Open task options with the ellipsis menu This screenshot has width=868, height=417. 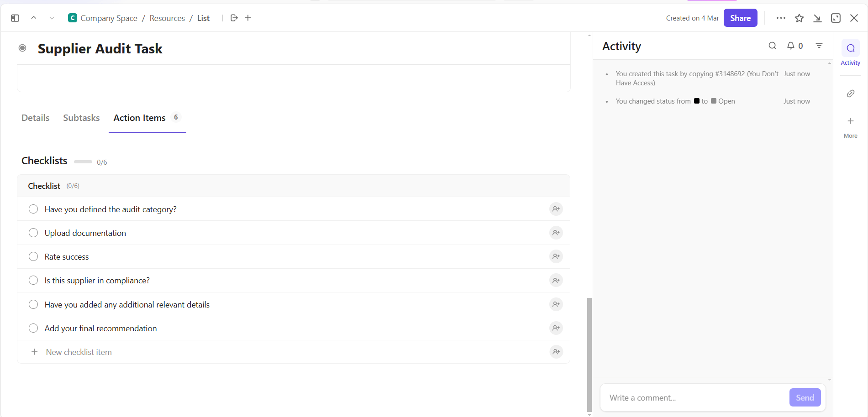[x=781, y=18]
